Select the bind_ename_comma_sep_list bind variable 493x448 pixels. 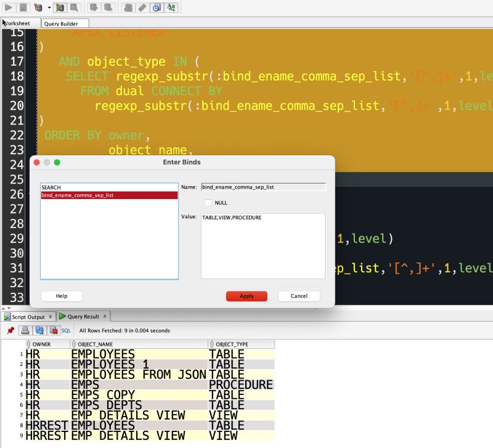pos(77,195)
